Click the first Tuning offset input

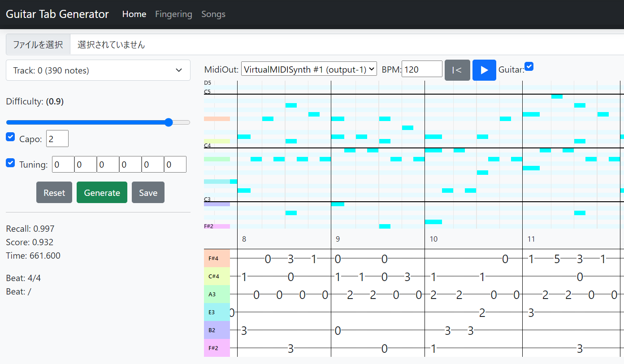(x=63, y=164)
